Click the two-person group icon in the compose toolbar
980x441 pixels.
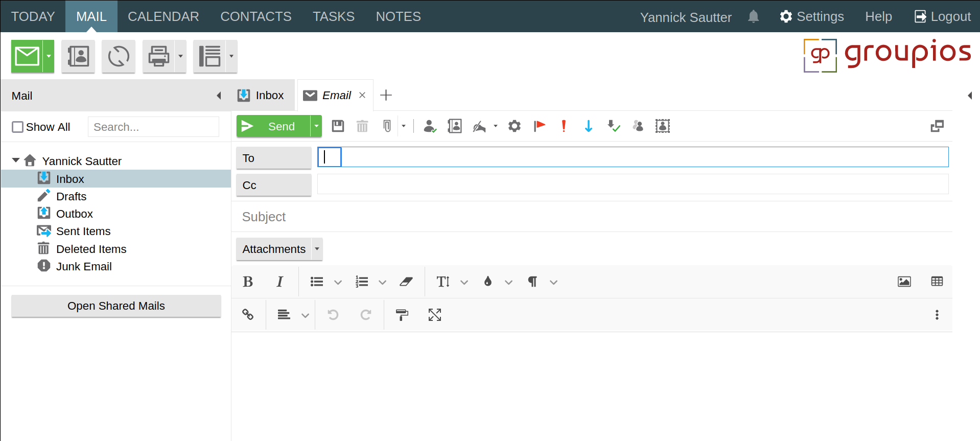[x=638, y=126]
